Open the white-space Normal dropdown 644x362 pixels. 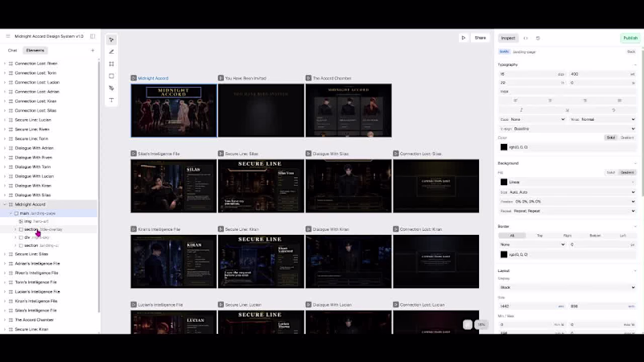coord(602,119)
